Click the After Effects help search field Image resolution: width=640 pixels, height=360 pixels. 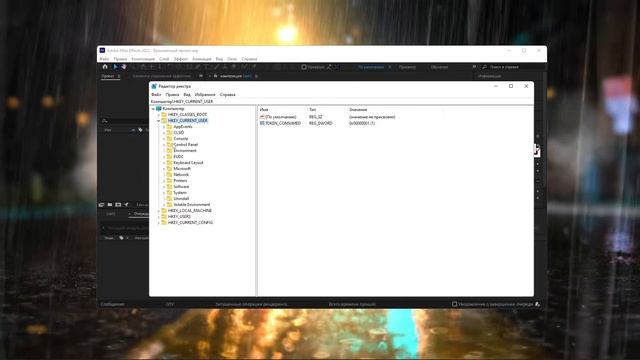click(x=513, y=67)
